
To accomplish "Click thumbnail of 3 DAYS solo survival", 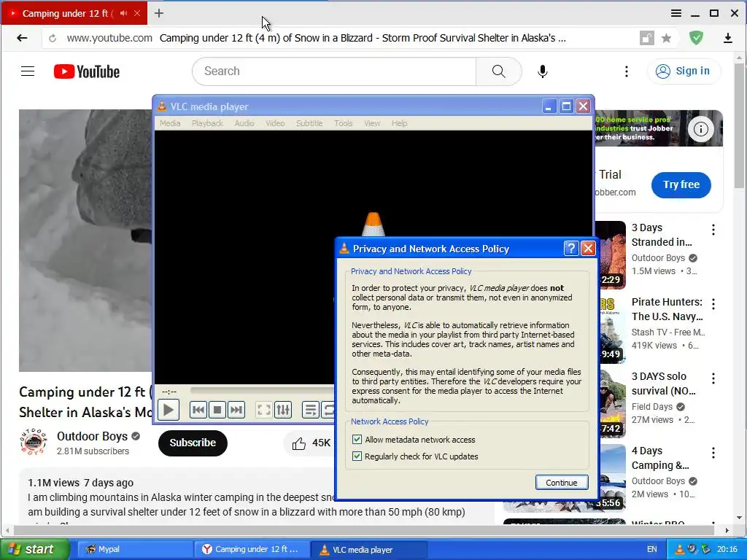I will pyautogui.click(x=612, y=404).
